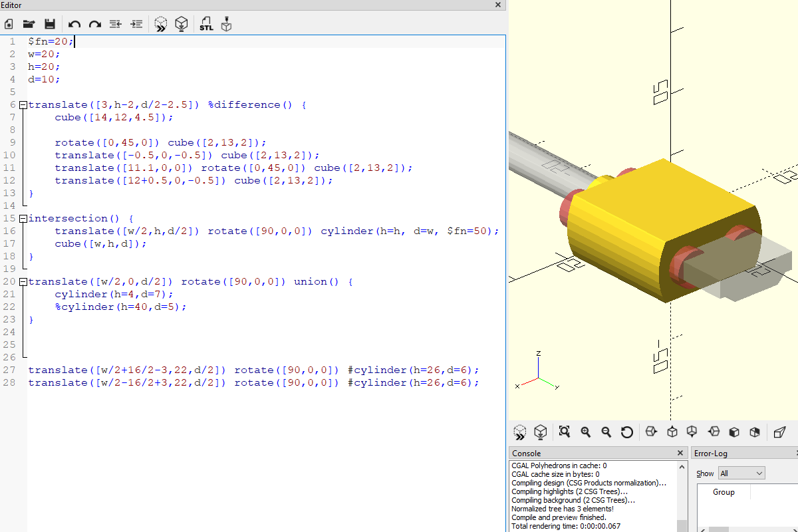Indent the selected code
The height and width of the screenshot is (532, 798).
coord(136,24)
